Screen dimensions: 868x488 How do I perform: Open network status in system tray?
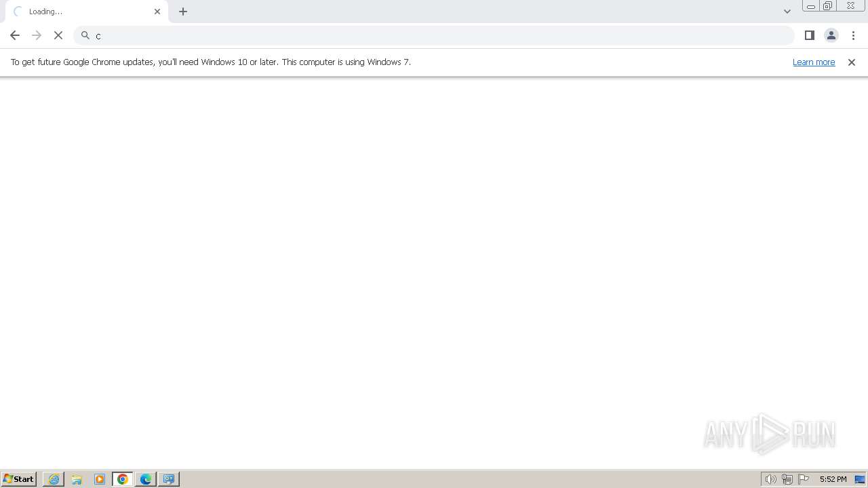click(787, 479)
